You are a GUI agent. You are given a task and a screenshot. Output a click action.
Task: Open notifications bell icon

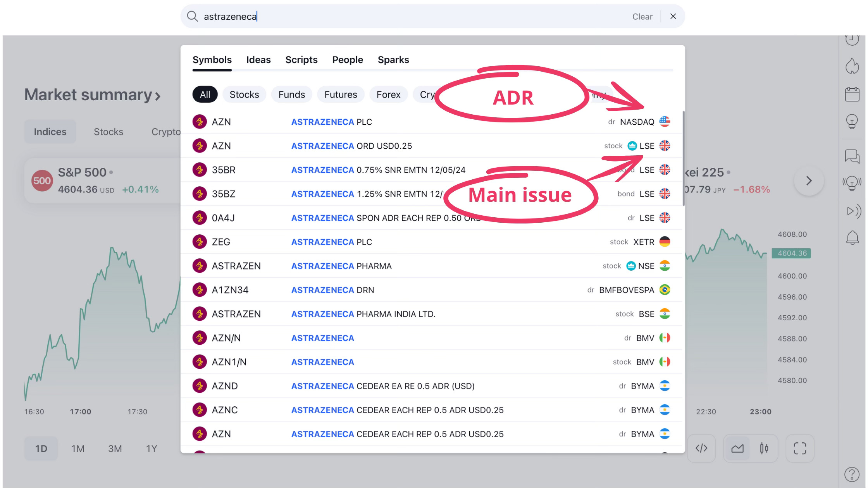pyautogui.click(x=852, y=237)
